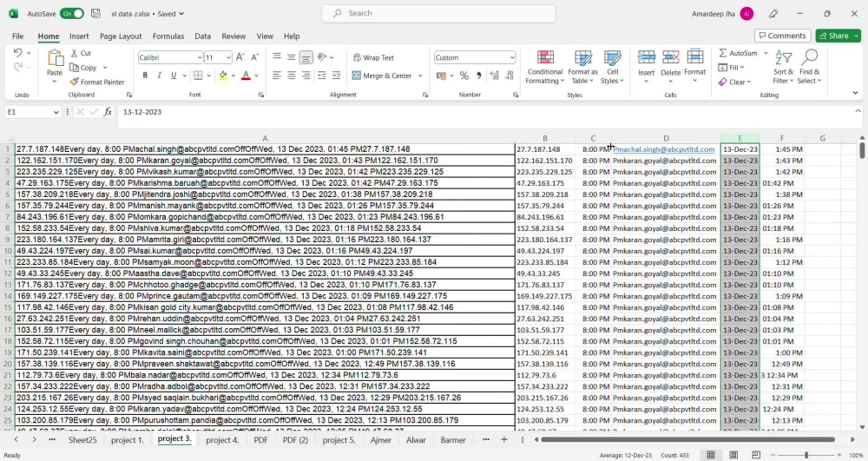Open Find & Select menu

810,66
